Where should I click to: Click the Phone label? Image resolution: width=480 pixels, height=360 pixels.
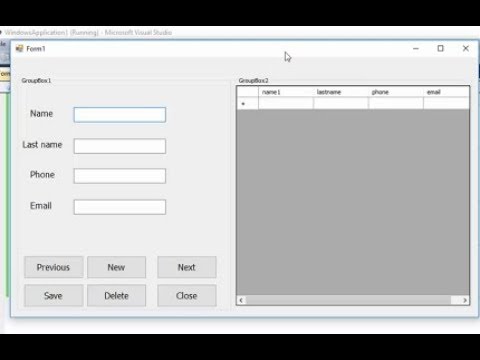pyautogui.click(x=42, y=175)
